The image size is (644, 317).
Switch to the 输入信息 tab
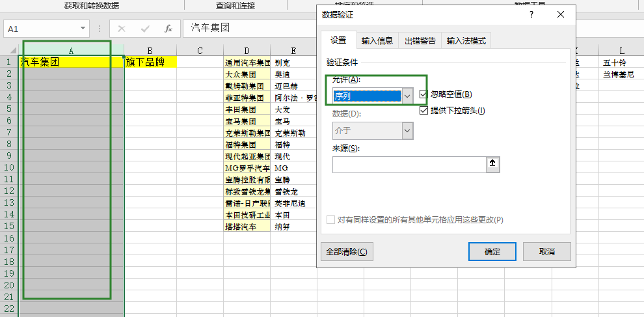tap(377, 41)
